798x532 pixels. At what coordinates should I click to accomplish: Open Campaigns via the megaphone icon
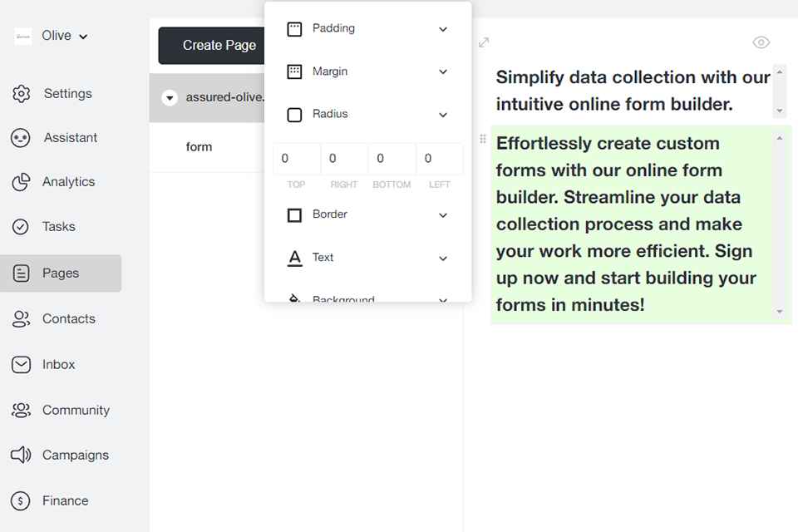click(x=21, y=455)
